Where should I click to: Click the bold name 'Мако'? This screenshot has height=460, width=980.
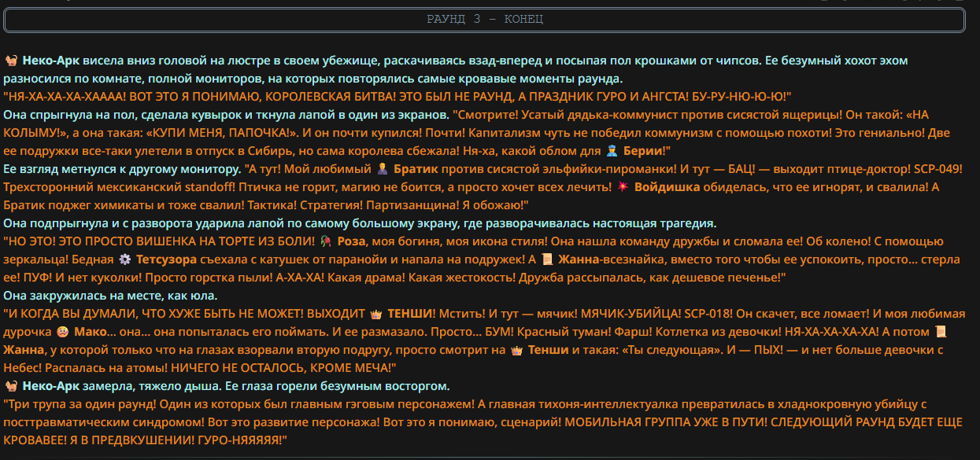click(89, 332)
